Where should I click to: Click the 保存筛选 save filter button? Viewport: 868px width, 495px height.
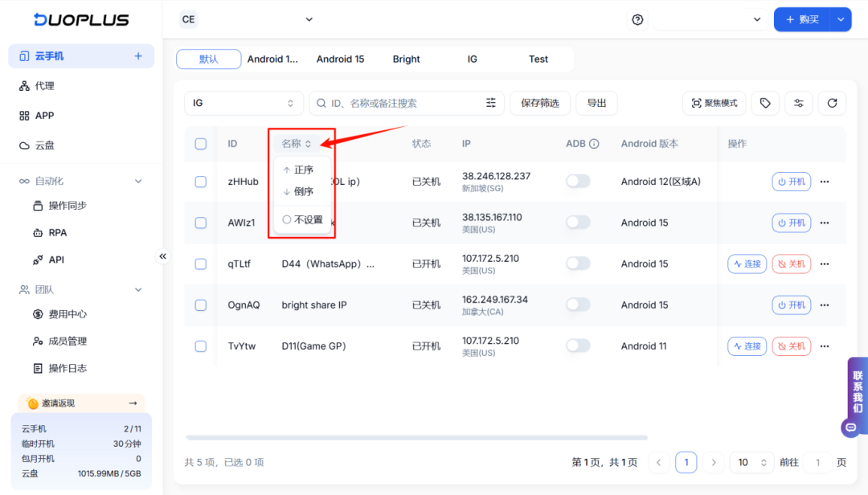click(539, 103)
